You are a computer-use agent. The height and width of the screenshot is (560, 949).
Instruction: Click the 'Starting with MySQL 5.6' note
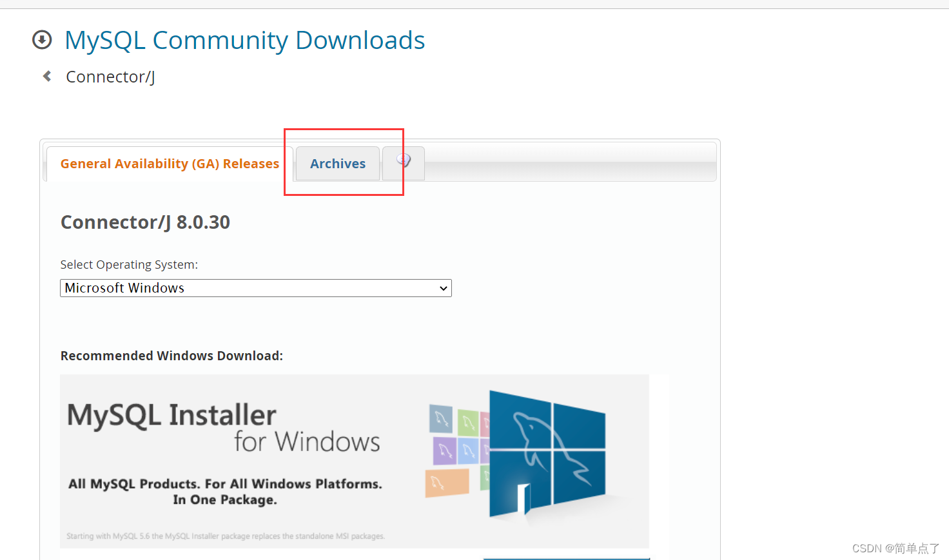226,536
